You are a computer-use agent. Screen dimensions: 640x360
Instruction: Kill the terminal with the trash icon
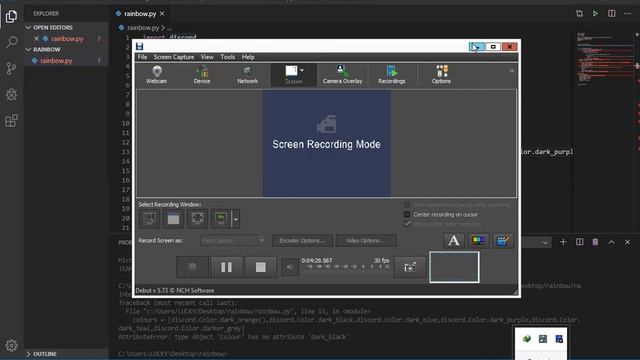595,242
